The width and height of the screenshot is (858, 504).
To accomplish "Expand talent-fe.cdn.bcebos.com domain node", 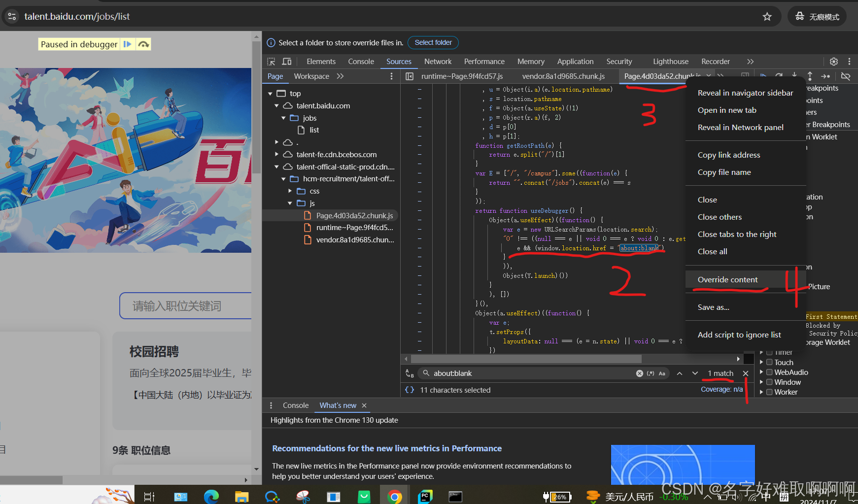I will pyautogui.click(x=276, y=155).
